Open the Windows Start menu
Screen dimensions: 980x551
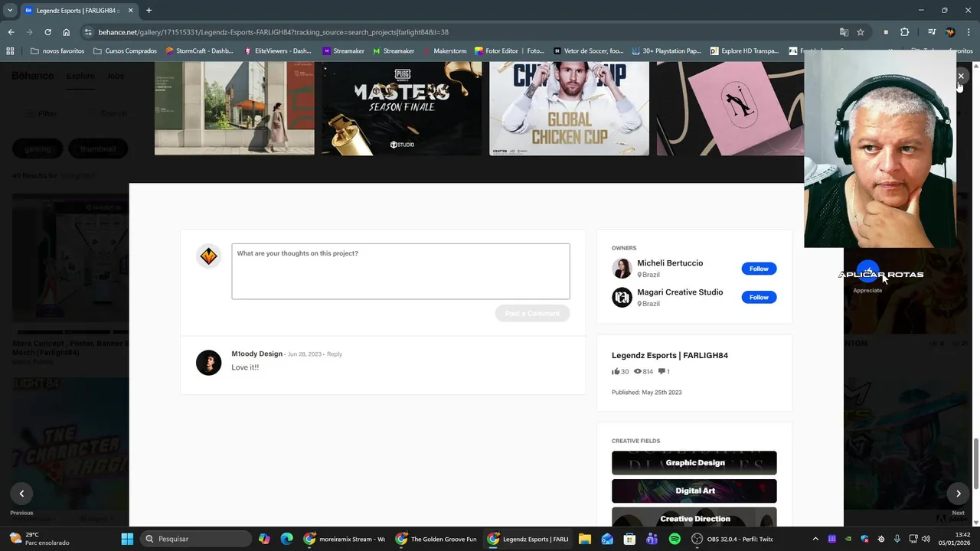[127, 539]
